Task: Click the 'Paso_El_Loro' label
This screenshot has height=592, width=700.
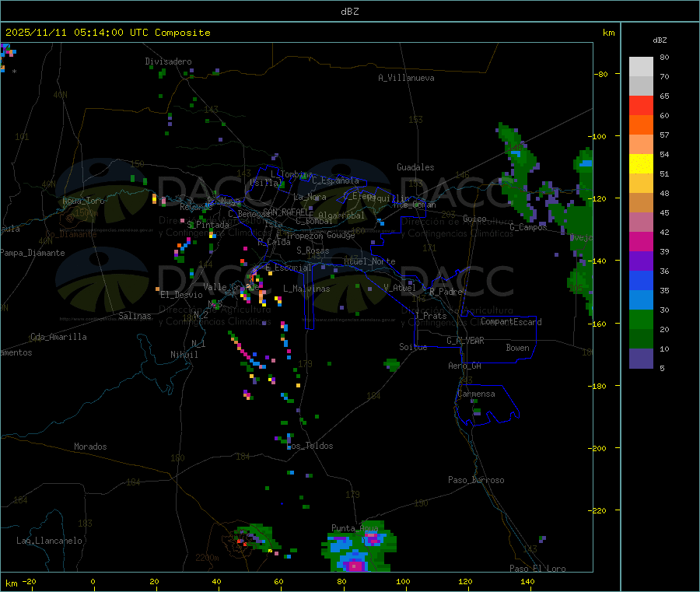Action: 537,569
